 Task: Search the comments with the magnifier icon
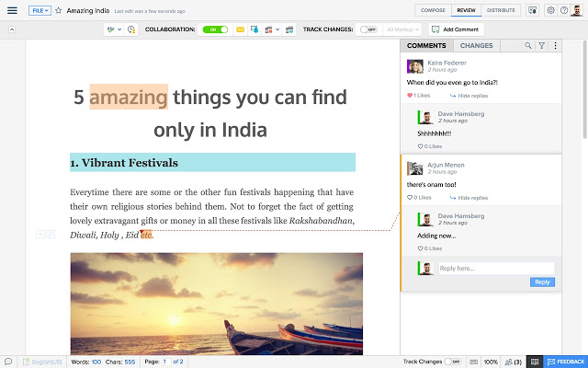click(528, 45)
